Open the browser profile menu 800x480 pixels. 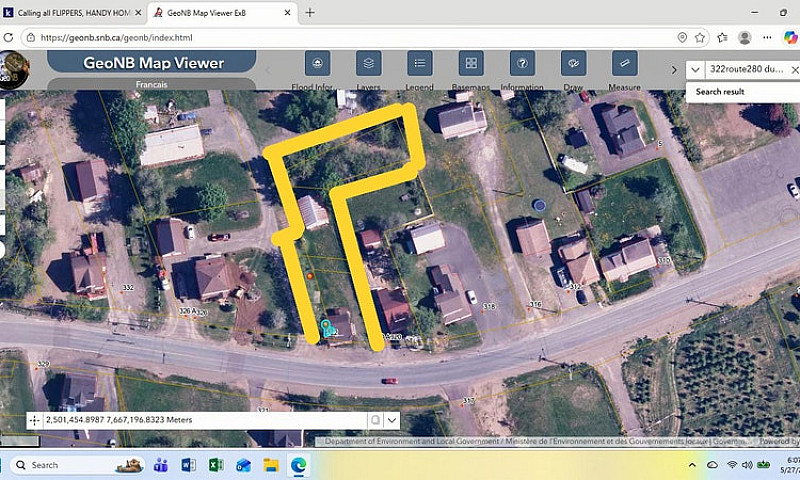745,37
